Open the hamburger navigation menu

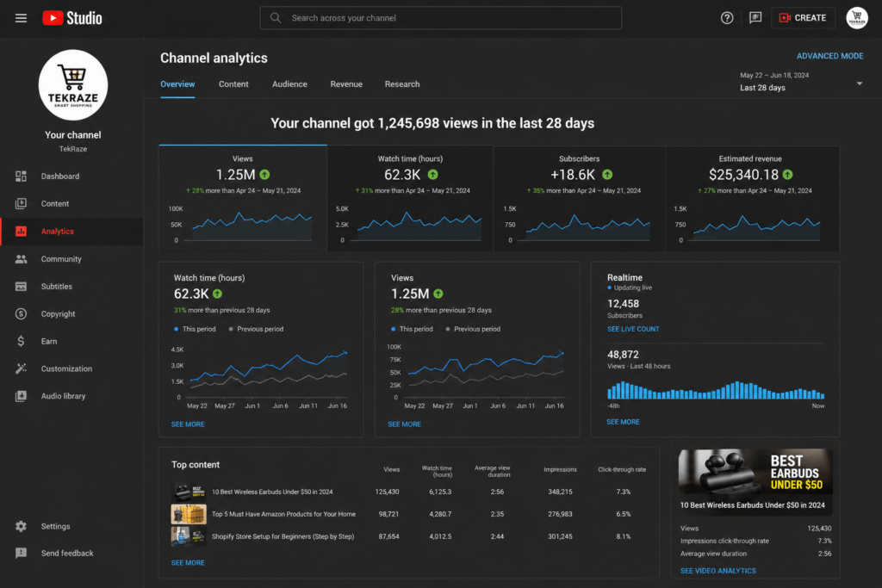21,18
